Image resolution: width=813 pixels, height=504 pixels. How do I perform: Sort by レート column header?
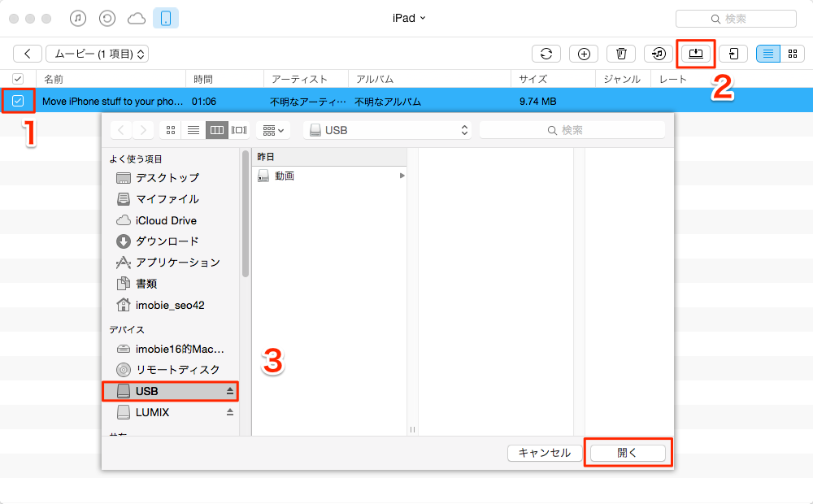673,80
